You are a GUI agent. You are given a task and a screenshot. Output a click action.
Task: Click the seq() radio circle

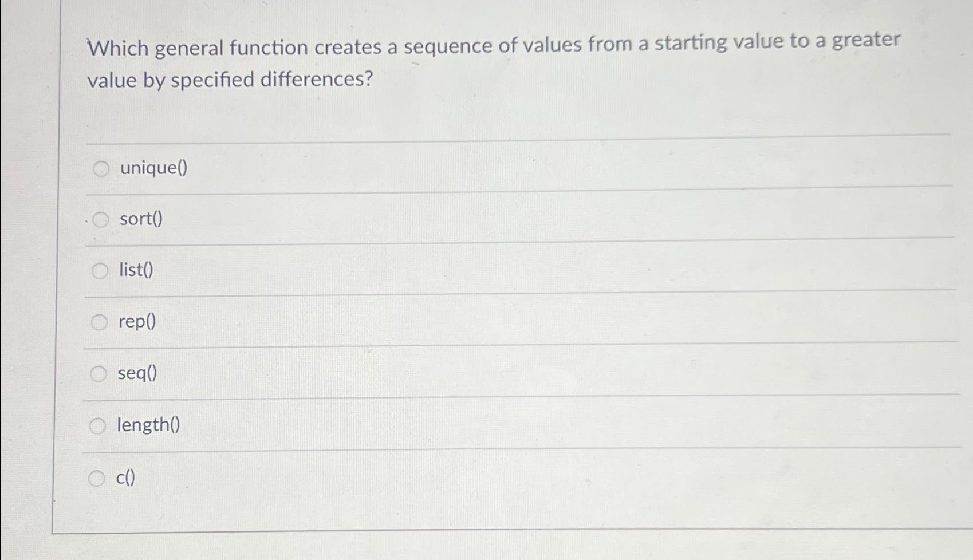click(99, 373)
